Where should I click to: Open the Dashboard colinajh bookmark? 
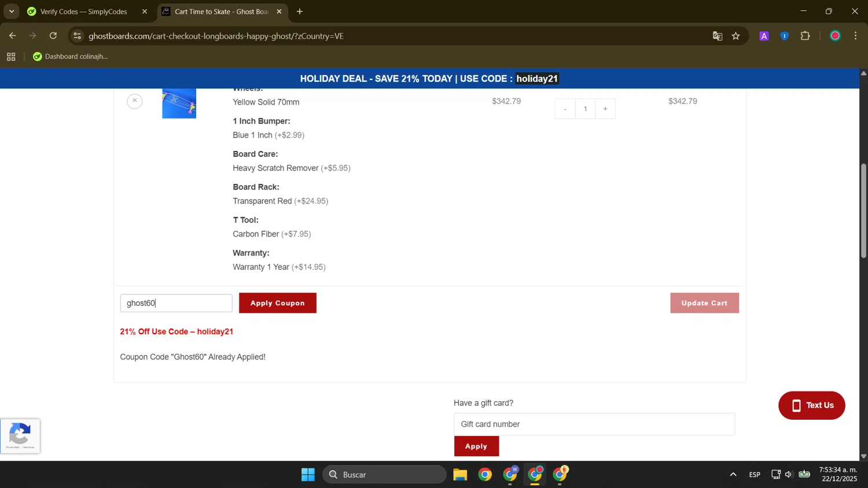71,57
